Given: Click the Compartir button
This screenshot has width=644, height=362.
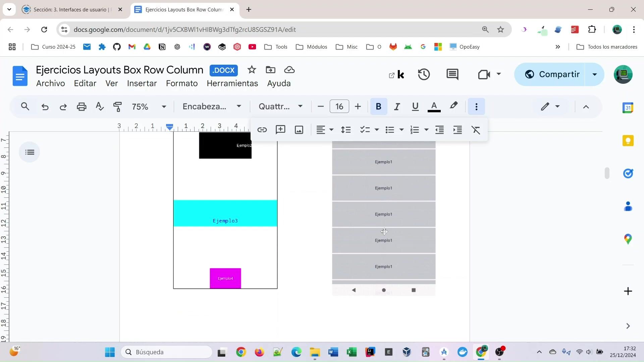Looking at the screenshot, I should pyautogui.click(x=552, y=74).
